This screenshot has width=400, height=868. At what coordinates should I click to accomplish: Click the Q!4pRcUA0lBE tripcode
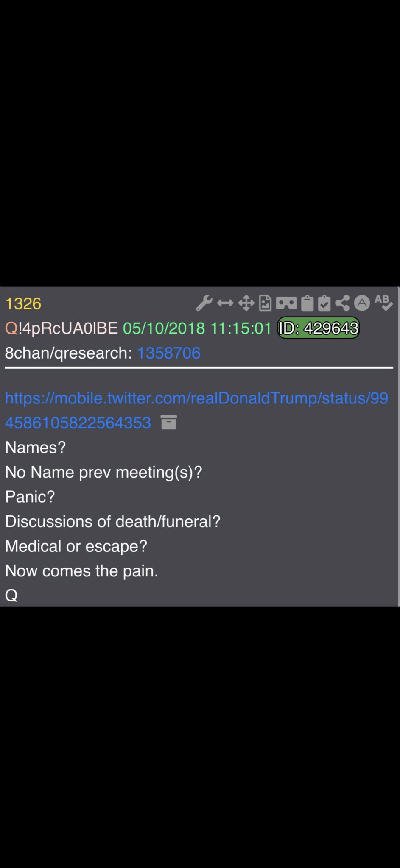click(x=62, y=328)
